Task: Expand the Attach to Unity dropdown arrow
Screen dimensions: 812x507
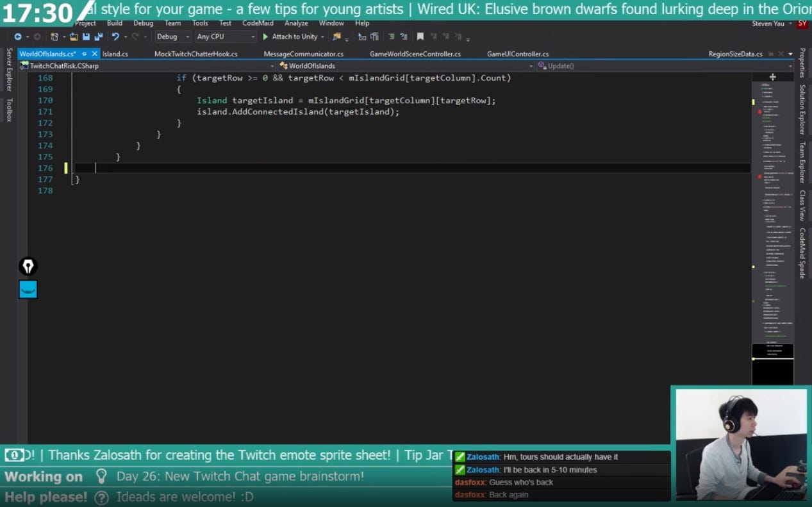Action: click(322, 37)
